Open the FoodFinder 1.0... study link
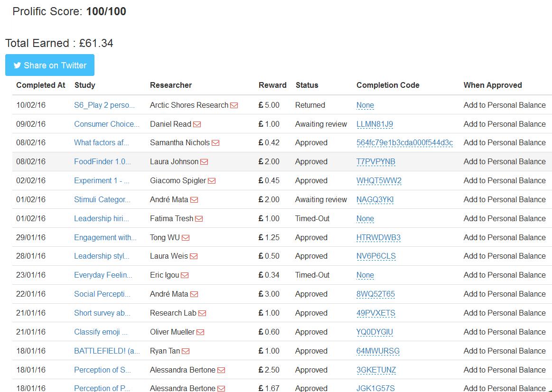The width and height of the screenshot is (552, 392). click(x=103, y=162)
